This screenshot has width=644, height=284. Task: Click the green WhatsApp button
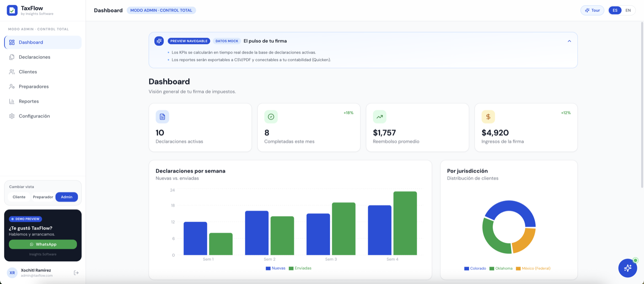[x=43, y=244]
